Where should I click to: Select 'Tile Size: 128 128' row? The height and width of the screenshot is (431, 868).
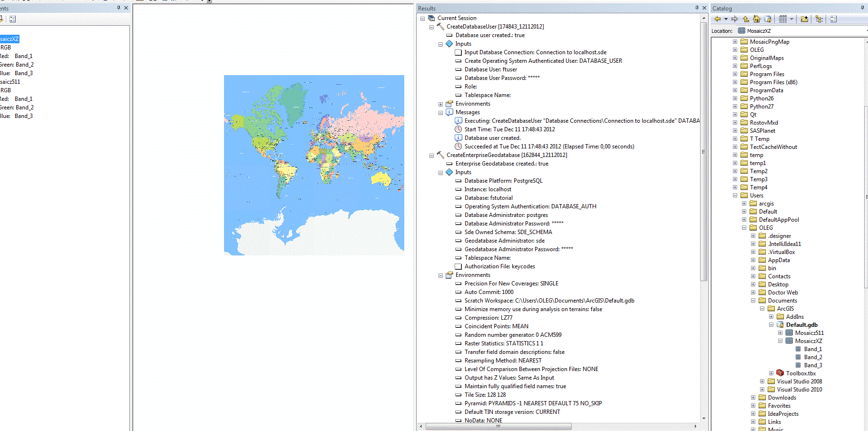(485, 395)
